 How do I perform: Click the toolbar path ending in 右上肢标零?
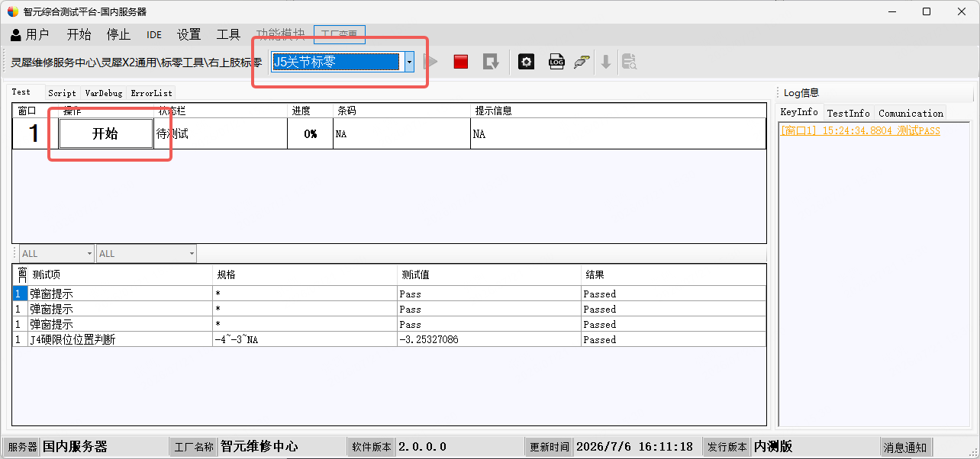click(137, 63)
